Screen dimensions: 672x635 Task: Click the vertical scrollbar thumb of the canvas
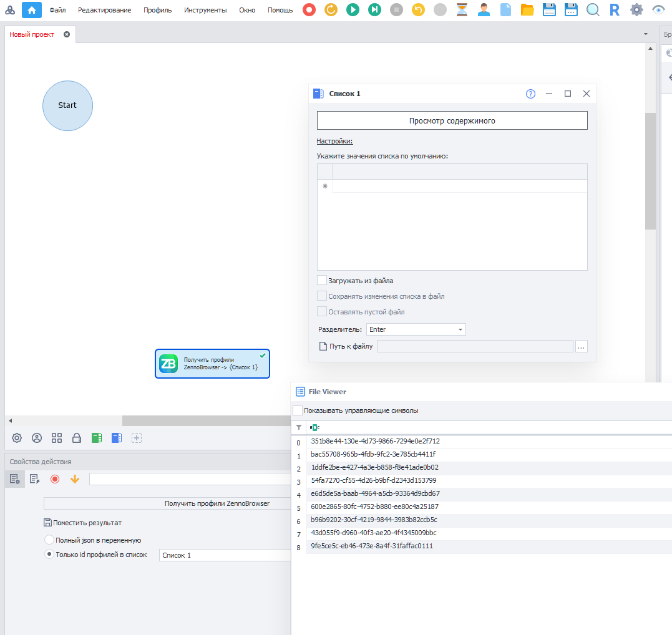(x=650, y=172)
